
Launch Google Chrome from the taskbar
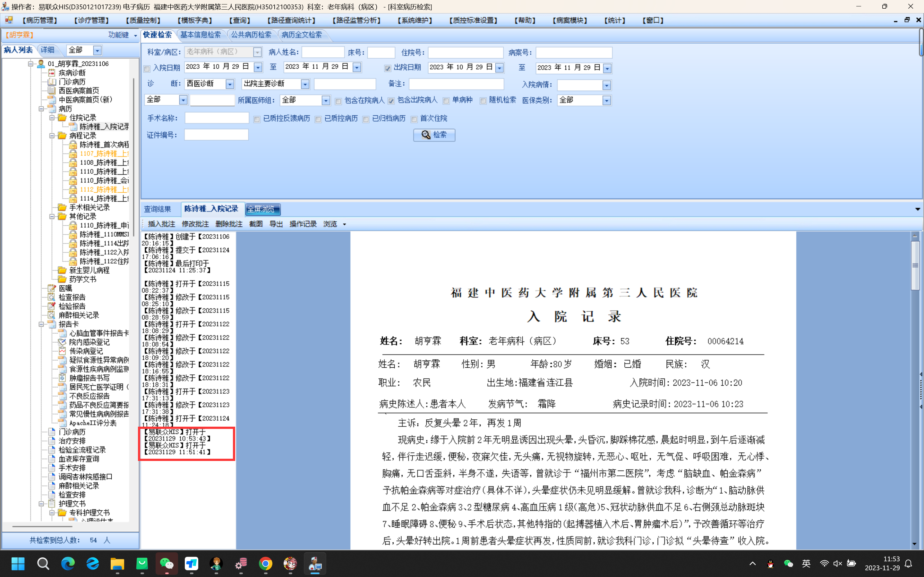[x=265, y=564]
